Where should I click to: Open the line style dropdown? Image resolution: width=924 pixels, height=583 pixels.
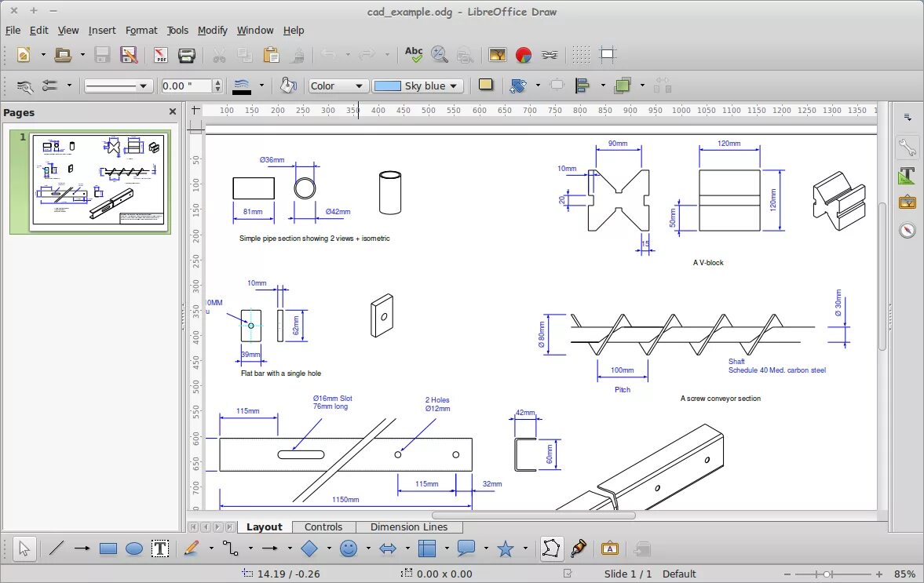coord(119,86)
